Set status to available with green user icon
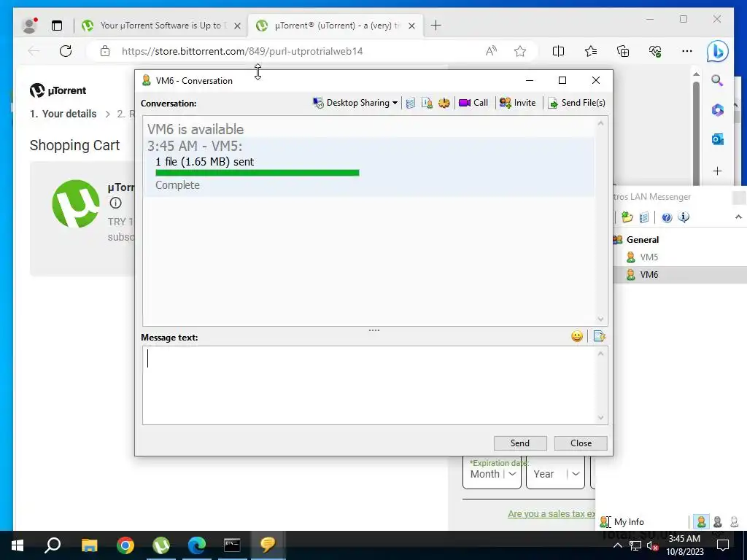This screenshot has height=560, width=747. tap(701, 522)
